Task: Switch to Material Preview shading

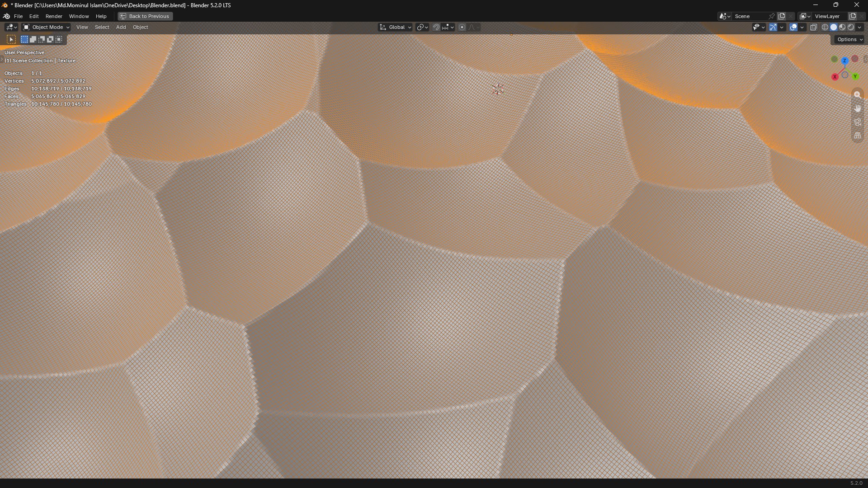Action: click(x=842, y=27)
